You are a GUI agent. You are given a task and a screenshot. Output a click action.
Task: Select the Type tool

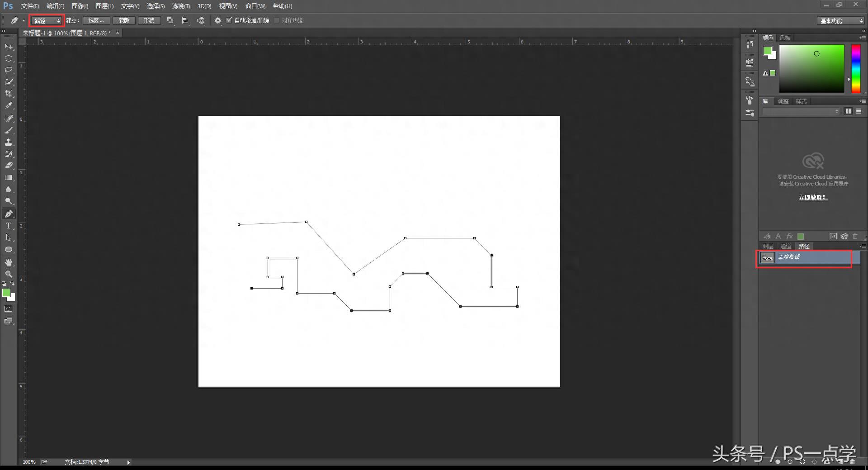(9, 226)
